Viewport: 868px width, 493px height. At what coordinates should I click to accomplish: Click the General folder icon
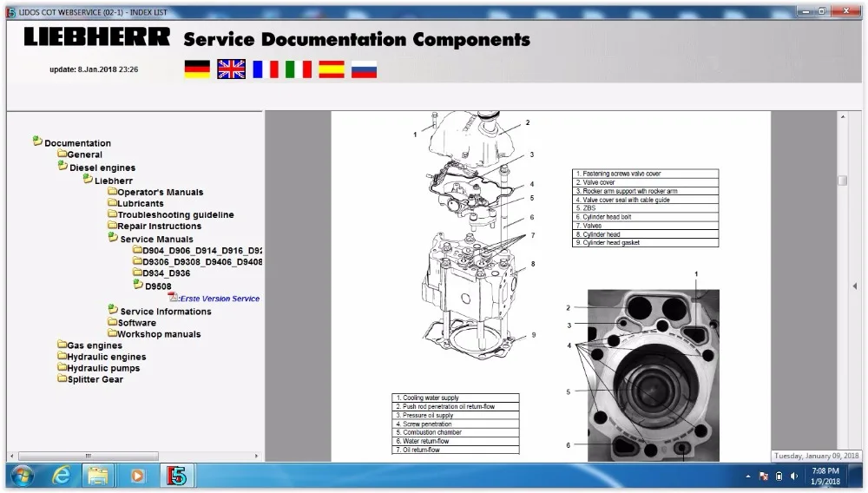[x=62, y=154]
